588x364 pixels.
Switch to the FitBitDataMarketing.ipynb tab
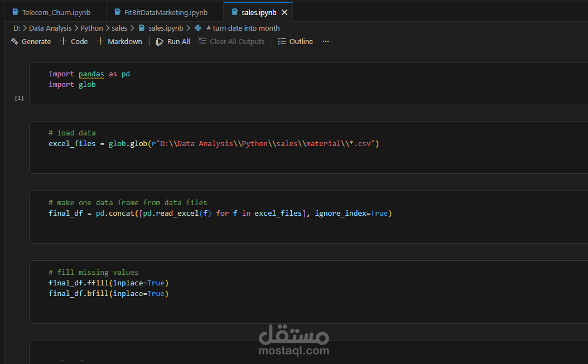pos(166,12)
